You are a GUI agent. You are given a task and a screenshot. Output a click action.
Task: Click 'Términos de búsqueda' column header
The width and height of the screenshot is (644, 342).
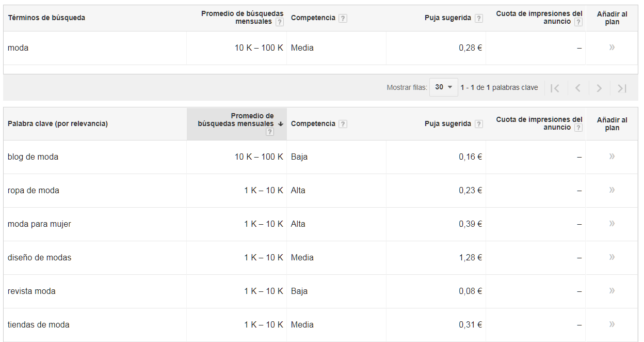[46, 18]
